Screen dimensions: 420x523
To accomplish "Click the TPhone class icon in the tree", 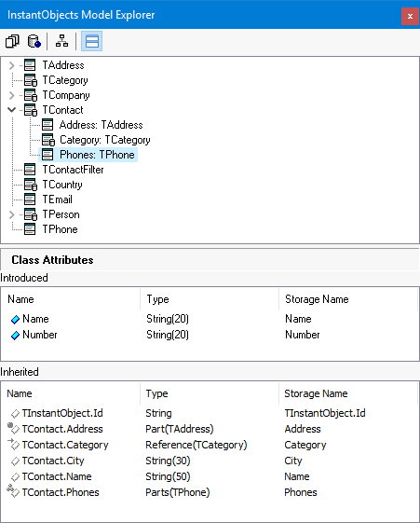I will coord(30,229).
